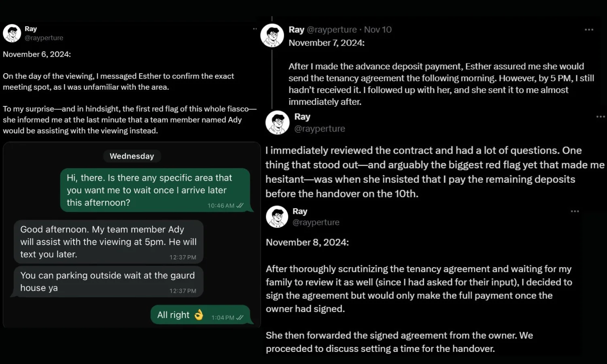Open the @rayperture handle on November 6 tweet

[x=44, y=38]
